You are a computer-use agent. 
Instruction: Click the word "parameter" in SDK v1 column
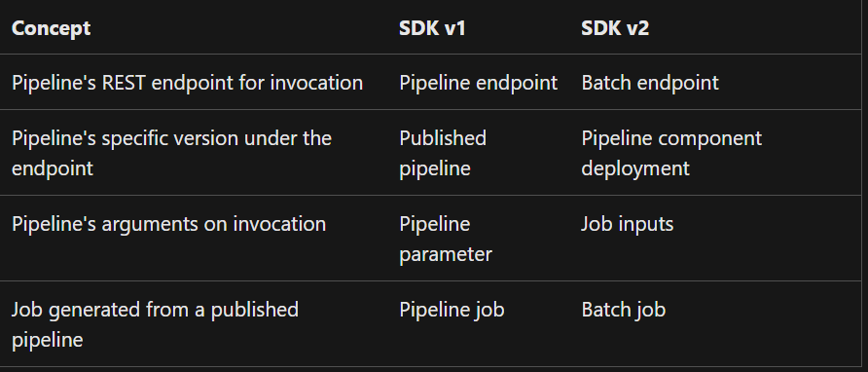[x=446, y=254]
